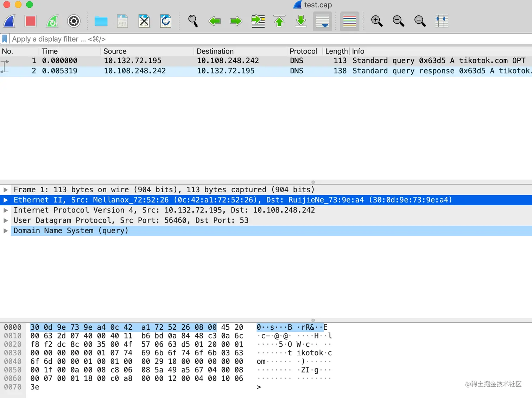Go back in packet history arrow
Viewport: 532px width, 398px height.
(215, 21)
